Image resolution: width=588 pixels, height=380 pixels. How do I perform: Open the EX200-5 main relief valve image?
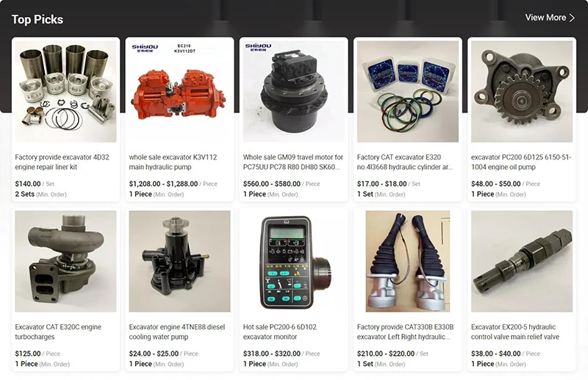coord(522,261)
